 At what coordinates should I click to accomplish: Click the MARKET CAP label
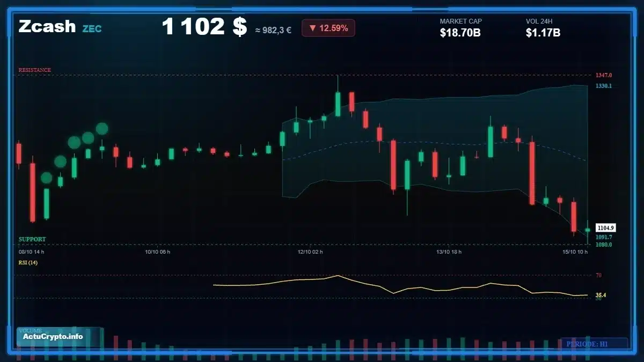tap(461, 21)
